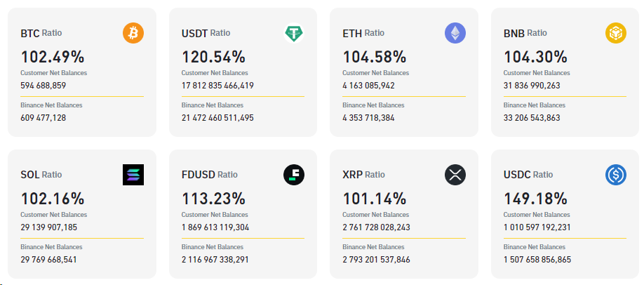Click the FDUSD black circle icon
The width and height of the screenshot is (644, 285).
click(x=294, y=175)
